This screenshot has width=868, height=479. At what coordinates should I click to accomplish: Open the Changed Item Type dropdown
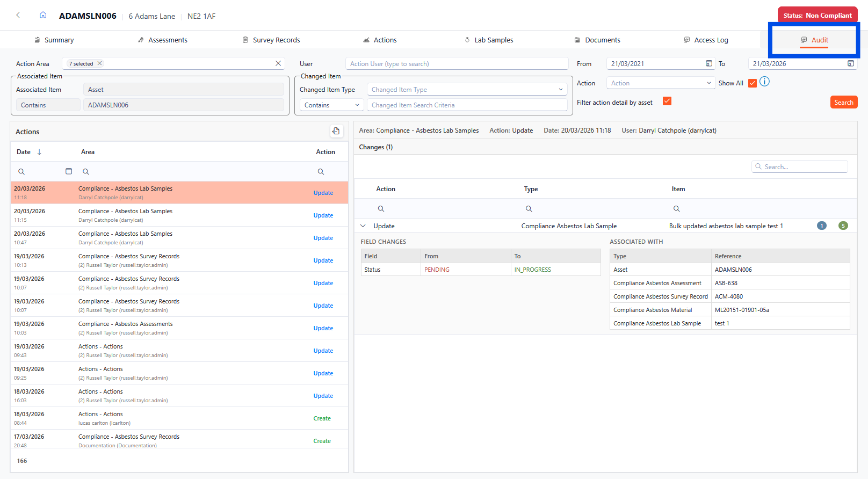(466, 90)
